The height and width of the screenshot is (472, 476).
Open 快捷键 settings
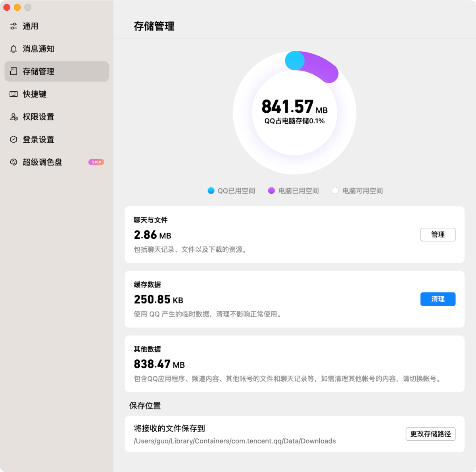56,94
